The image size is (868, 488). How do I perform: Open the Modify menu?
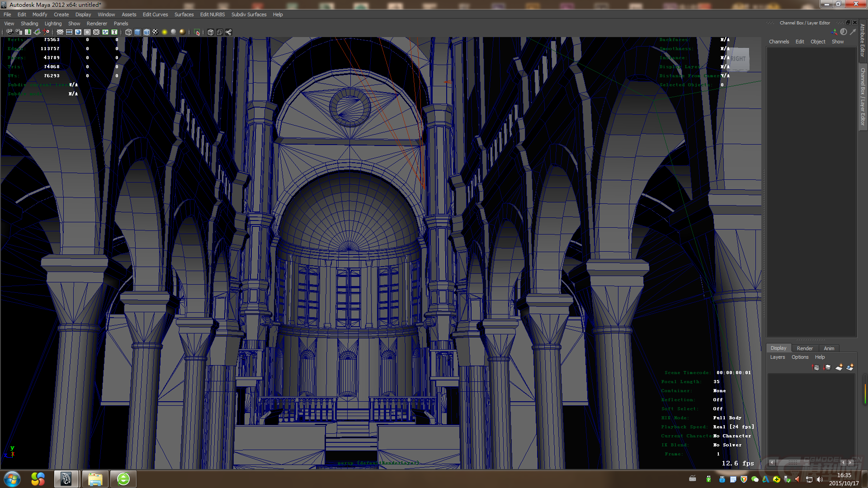click(x=40, y=14)
